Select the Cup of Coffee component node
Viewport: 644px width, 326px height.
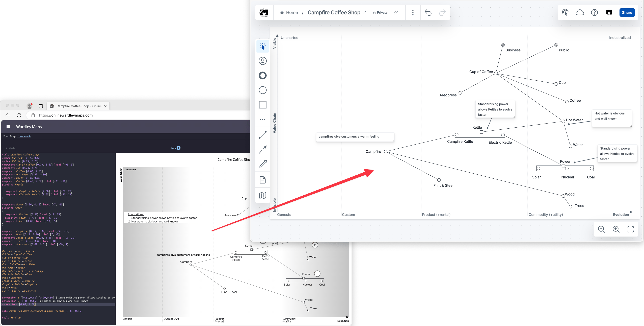click(496, 73)
